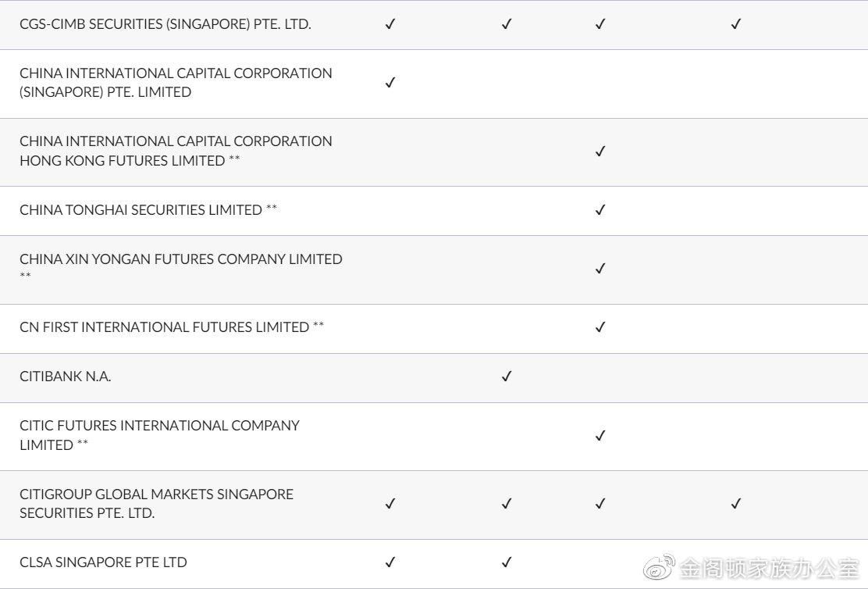The width and height of the screenshot is (868, 589).
Task: Click the 金阁顿家族办公室 watermark text
Action: click(x=769, y=568)
